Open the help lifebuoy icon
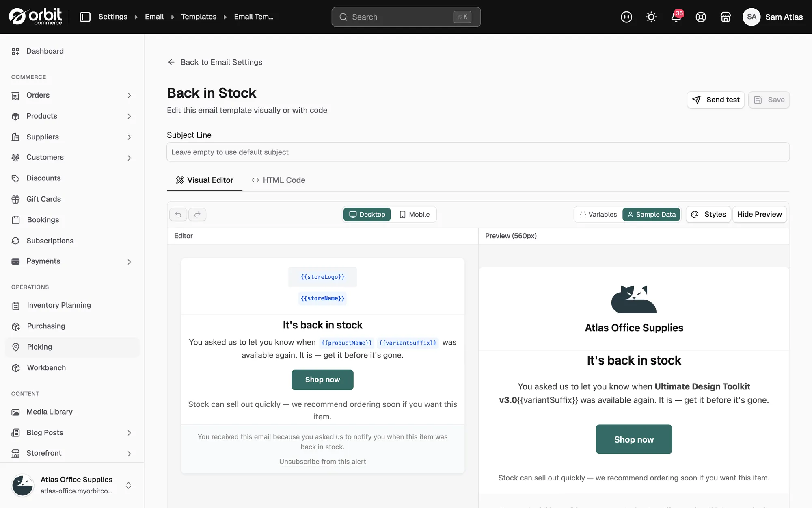 (701, 17)
